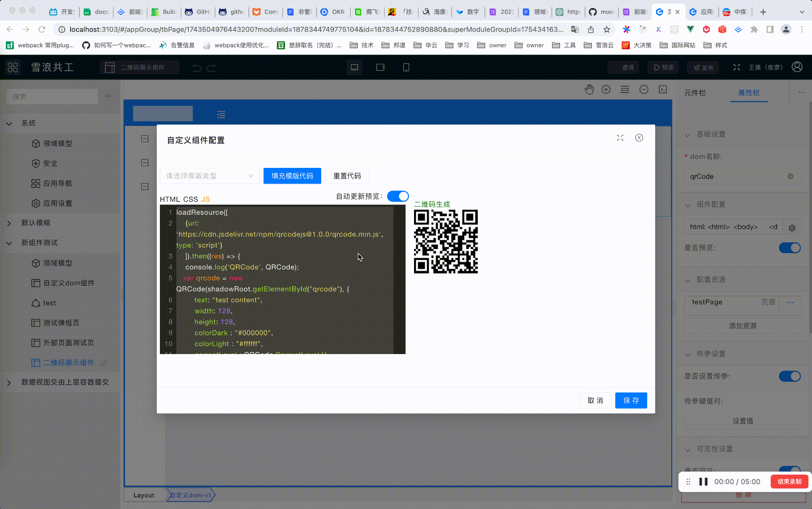The height and width of the screenshot is (509, 812).
Task: Click the fullscreen arrows icon in header
Action: 737,67
